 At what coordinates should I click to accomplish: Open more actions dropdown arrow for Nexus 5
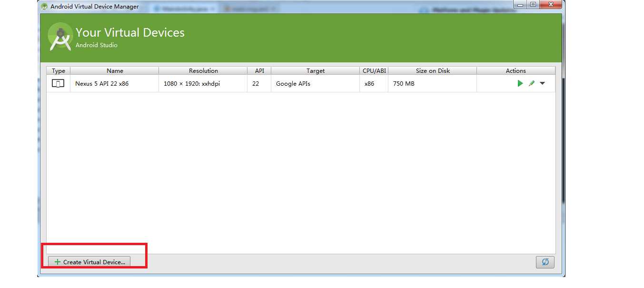542,83
